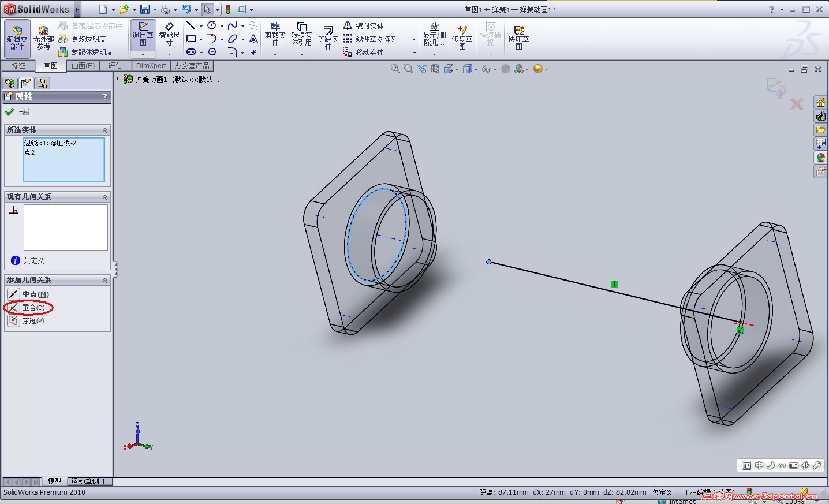This screenshot has width=829, height=504.
Task: Activate the Select cursor tool
Action: (207, 9)
